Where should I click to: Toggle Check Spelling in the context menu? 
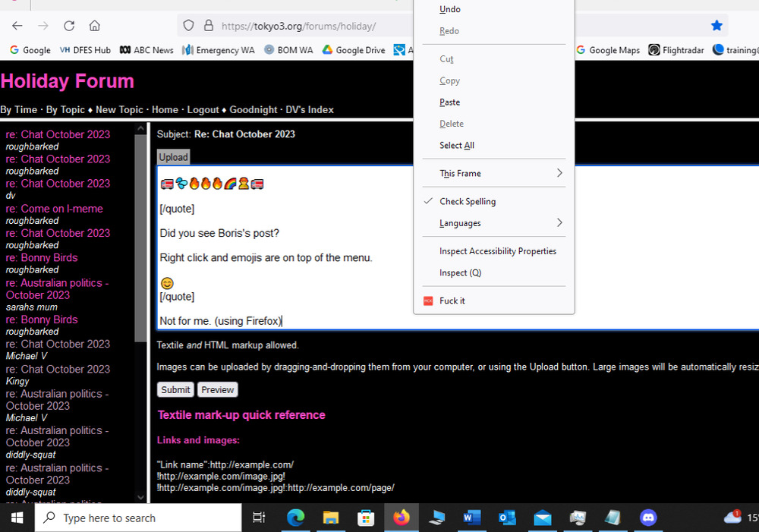click(x=468, y=202)
